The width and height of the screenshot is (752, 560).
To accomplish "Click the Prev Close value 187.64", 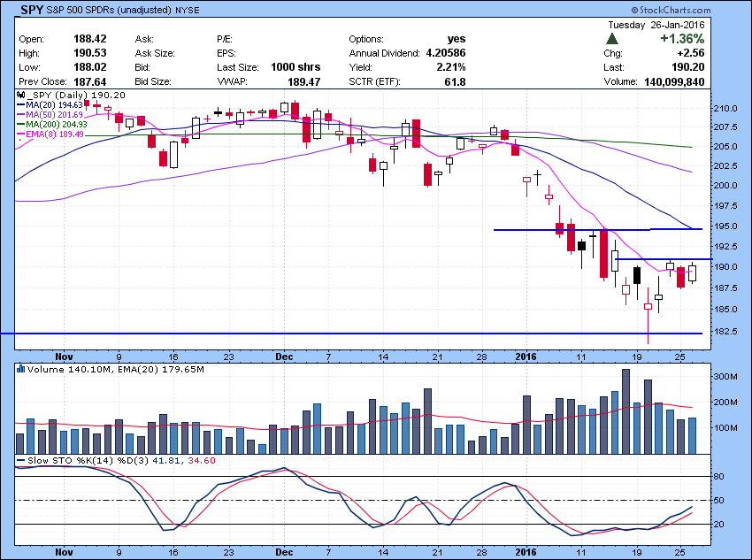I will 89,82.
